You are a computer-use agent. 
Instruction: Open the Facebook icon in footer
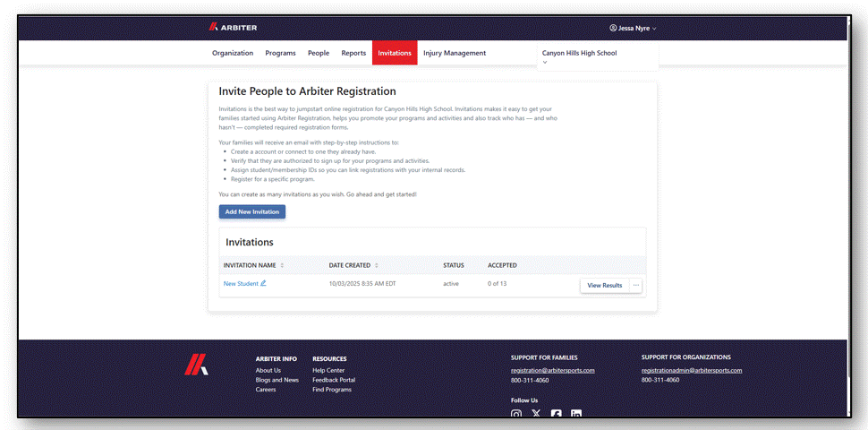point(557,413)
